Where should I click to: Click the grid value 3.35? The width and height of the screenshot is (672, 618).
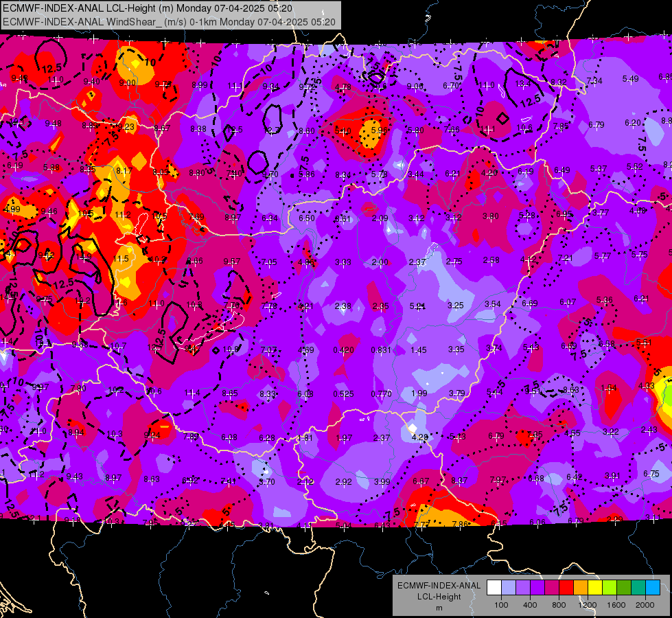[x=456, y=350]
